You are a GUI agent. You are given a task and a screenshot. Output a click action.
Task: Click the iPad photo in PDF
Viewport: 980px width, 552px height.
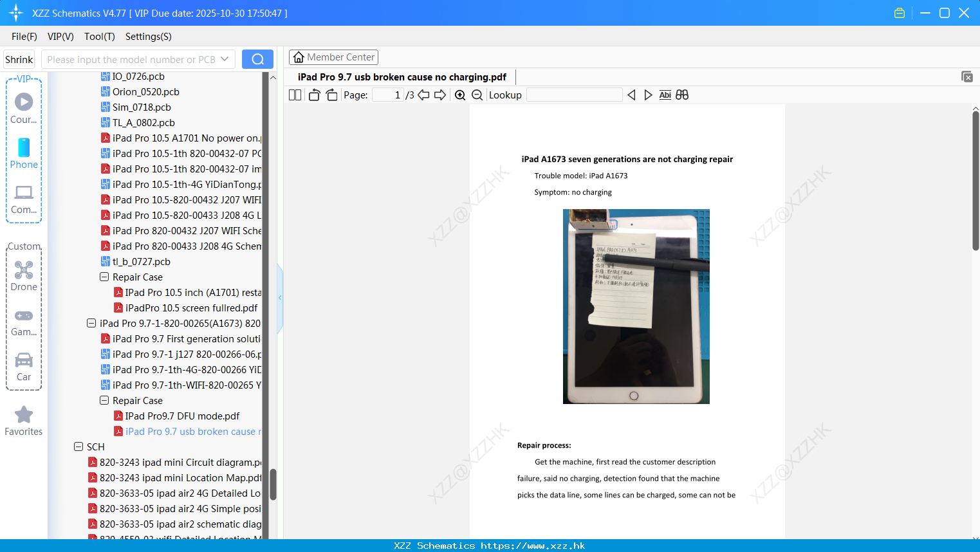[636, 306]
